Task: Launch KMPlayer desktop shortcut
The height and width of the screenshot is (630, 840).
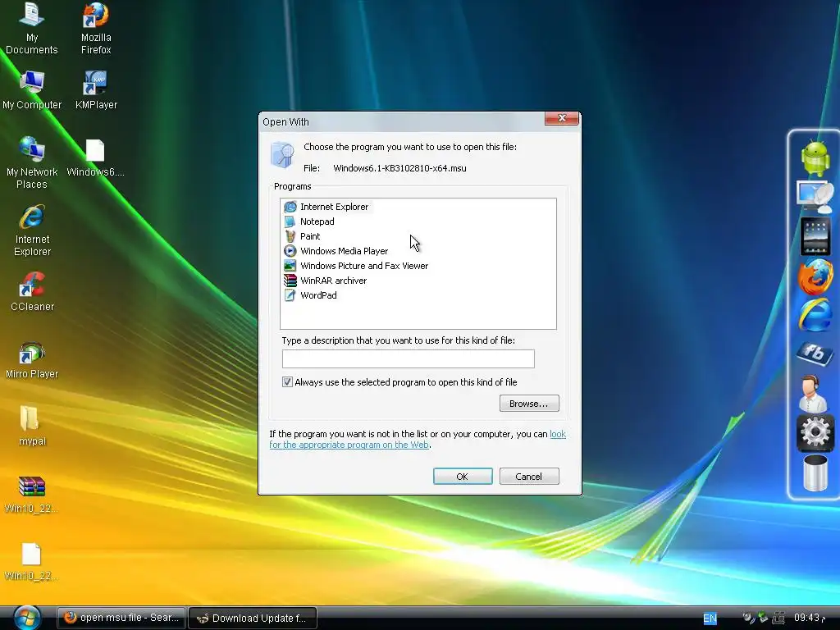Action: 96,90
